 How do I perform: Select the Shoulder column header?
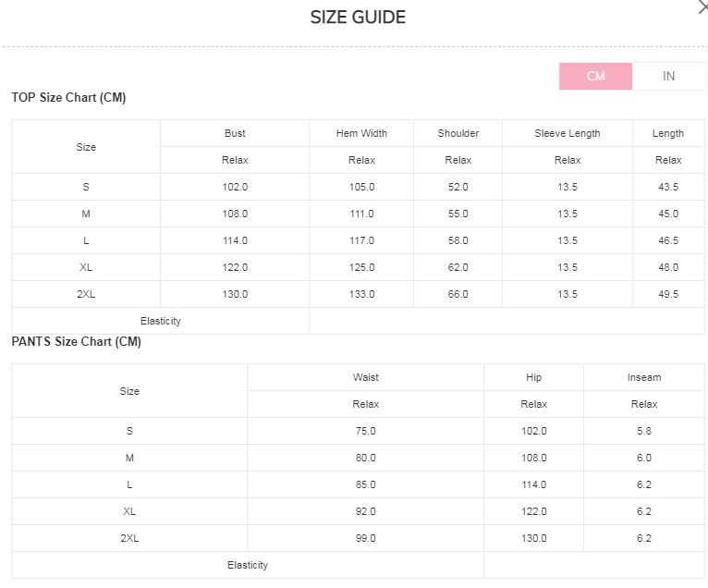pos(458,133)
